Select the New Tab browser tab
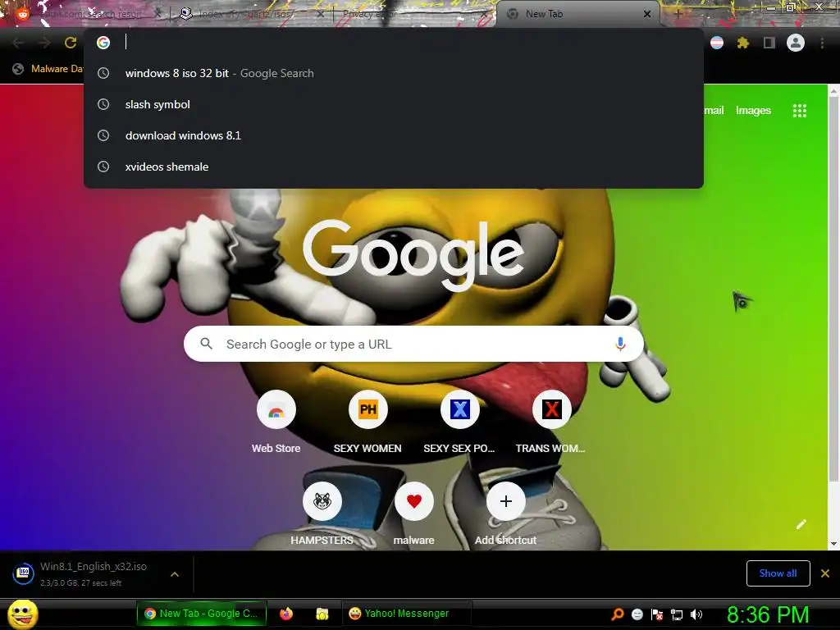The width and height of the screenshot is (840, 630). tap(578, 14)
